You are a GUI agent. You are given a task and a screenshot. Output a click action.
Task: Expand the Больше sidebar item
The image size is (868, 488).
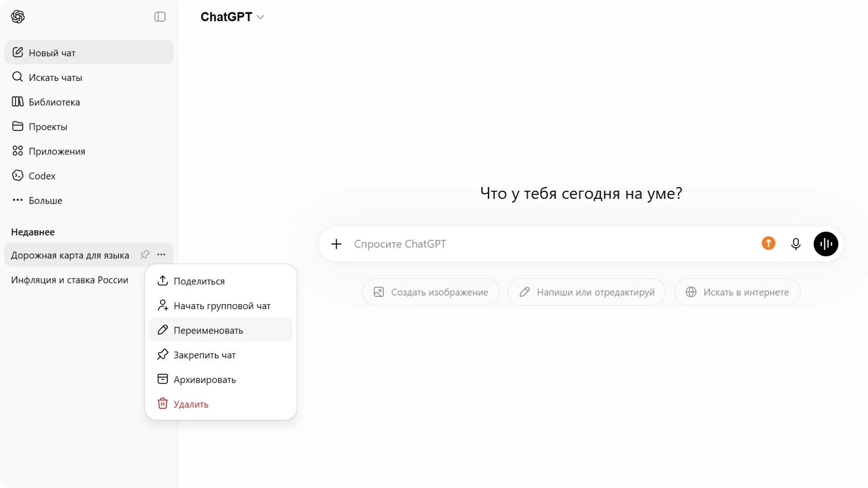[89, 200]
